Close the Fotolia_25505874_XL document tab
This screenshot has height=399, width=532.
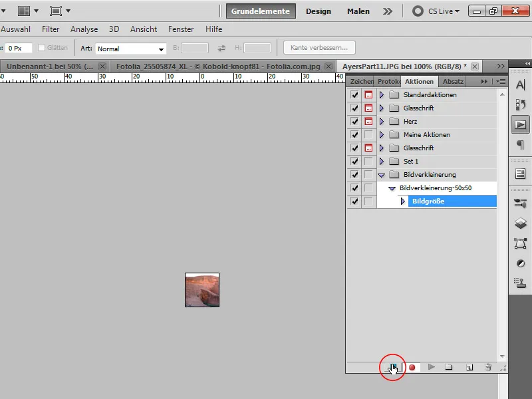328,66
